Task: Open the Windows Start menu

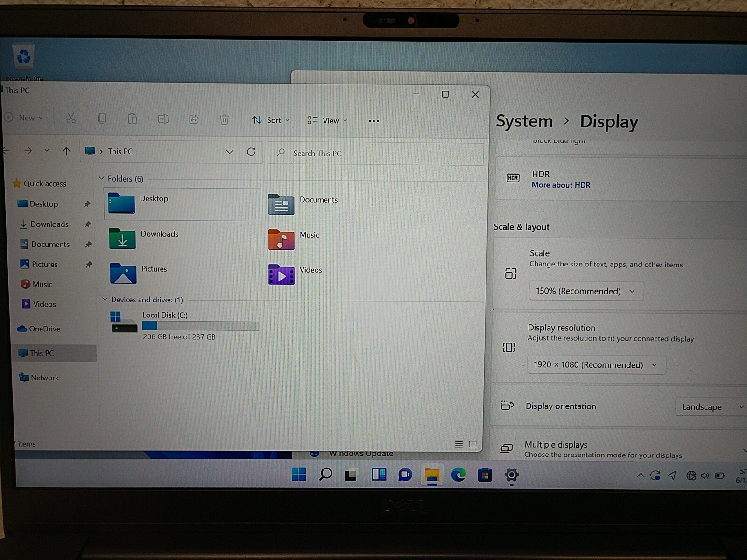Action: click(299, 475)
